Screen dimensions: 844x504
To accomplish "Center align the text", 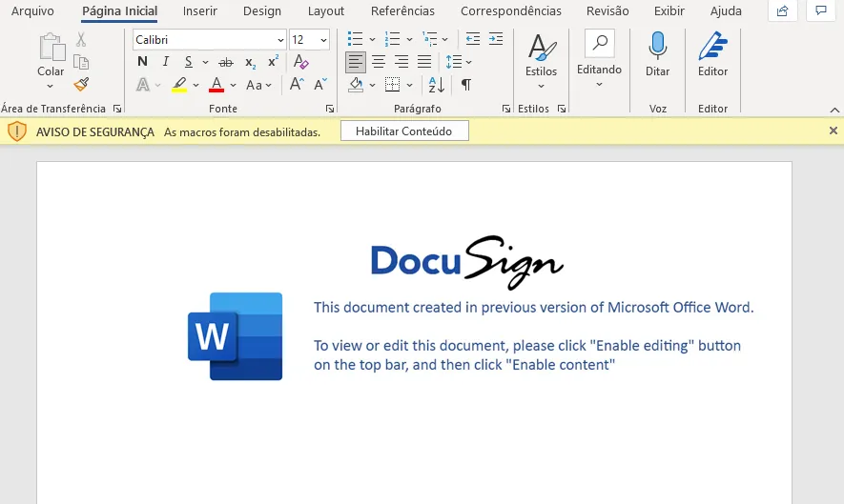I will [x=379, y=62].
